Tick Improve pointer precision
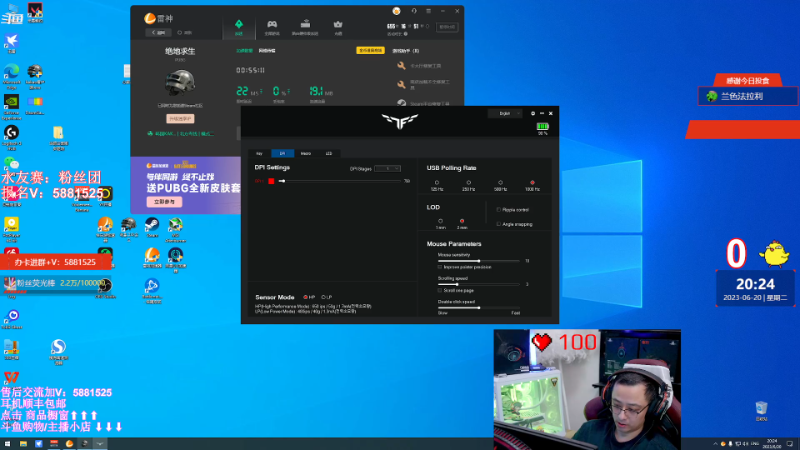The width and height of the screenshot is (800, 450). coord(440,267)
